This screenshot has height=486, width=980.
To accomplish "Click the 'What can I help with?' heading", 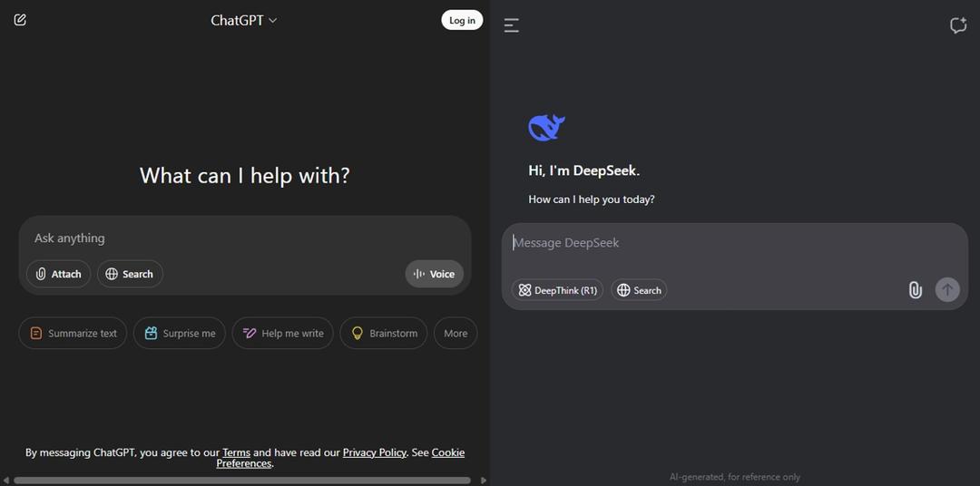I will 244,176.
